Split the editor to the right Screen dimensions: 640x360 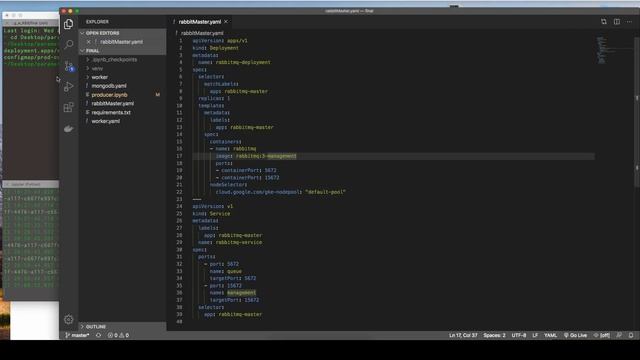tap(617, 22)
